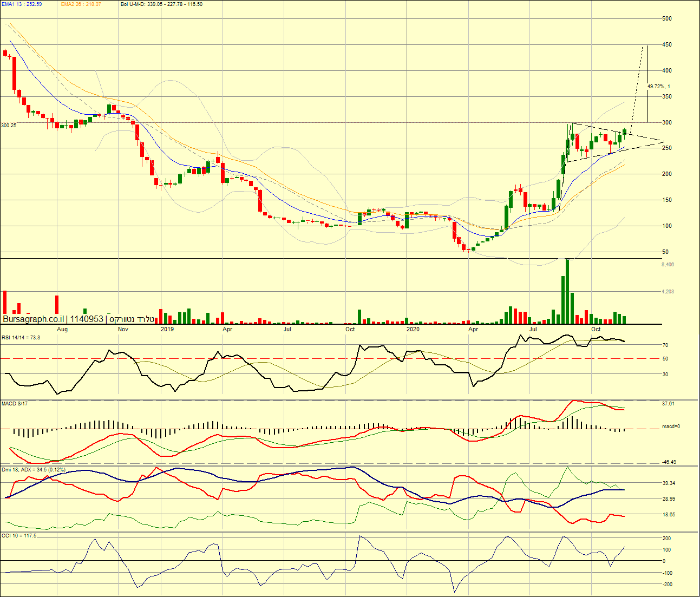Click the Nov label on time axis

pos(123,329)
